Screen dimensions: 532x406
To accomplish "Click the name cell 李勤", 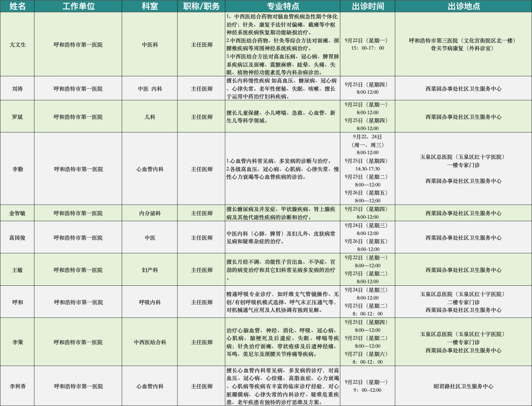I will tap(17, 169).
